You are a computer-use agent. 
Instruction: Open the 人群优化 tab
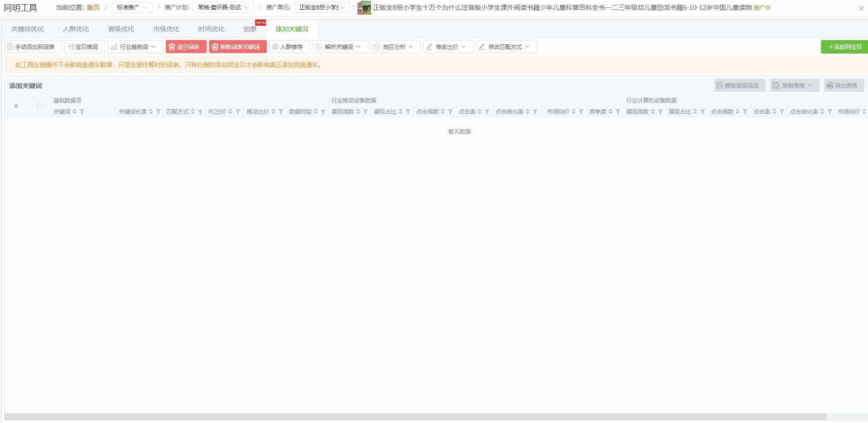pyautogui.click(x=76, y=29)
